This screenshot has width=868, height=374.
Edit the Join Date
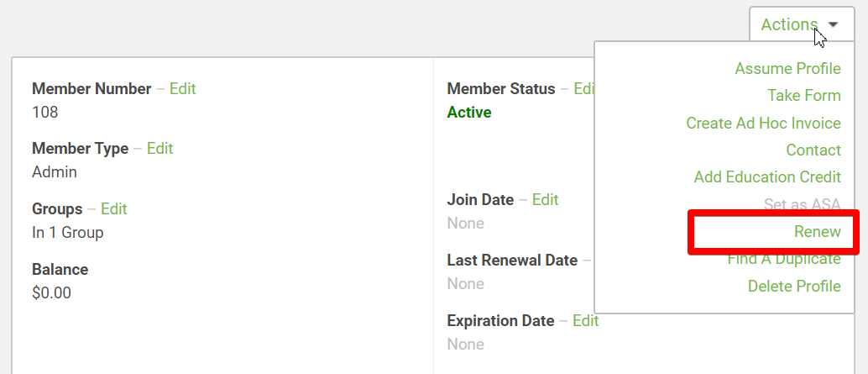coord(546,199)
